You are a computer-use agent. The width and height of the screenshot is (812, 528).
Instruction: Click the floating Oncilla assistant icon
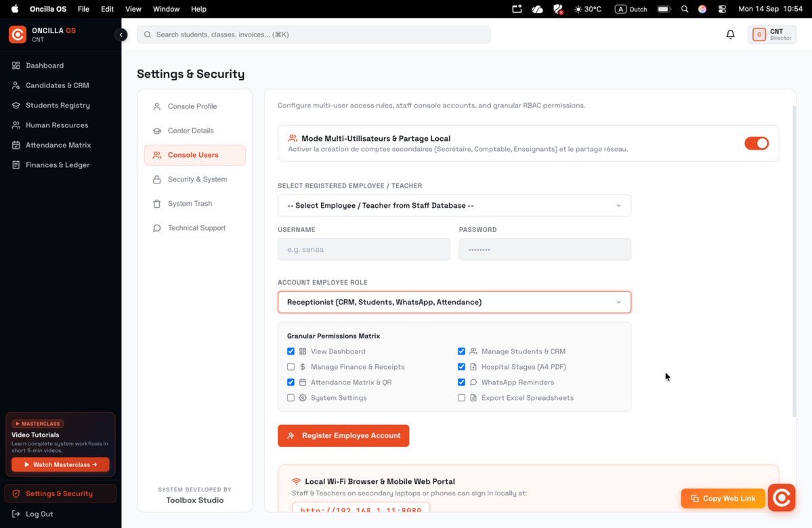782,498
